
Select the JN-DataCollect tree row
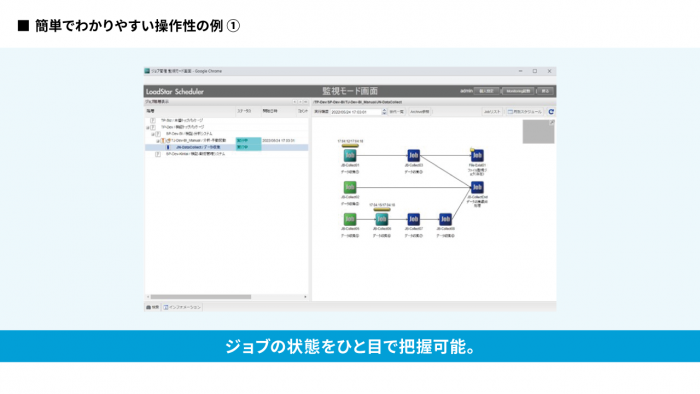pyautogui.click(x=226, y=147)
